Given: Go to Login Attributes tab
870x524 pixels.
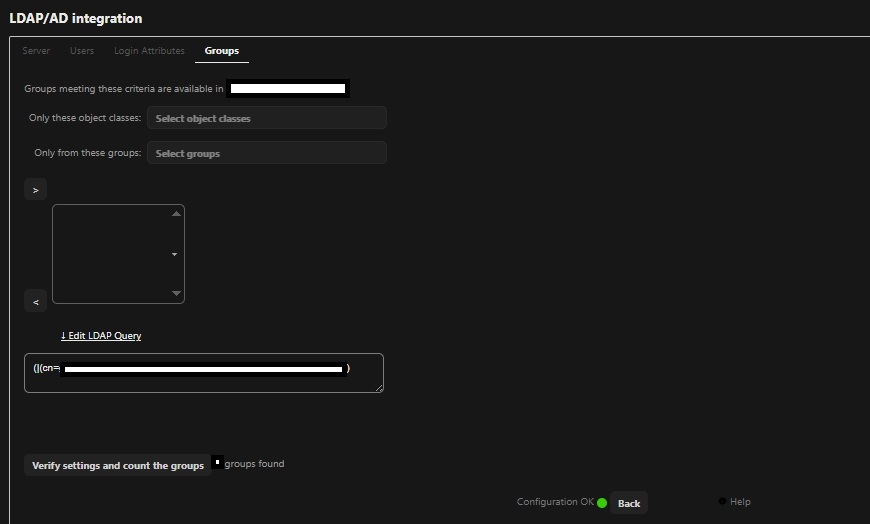Looking at the screenshot, I should tap(149, 51).
